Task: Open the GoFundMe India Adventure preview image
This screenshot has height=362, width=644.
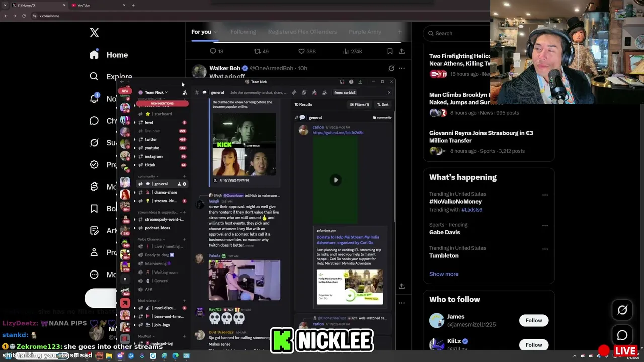Action: click(350, 287)
